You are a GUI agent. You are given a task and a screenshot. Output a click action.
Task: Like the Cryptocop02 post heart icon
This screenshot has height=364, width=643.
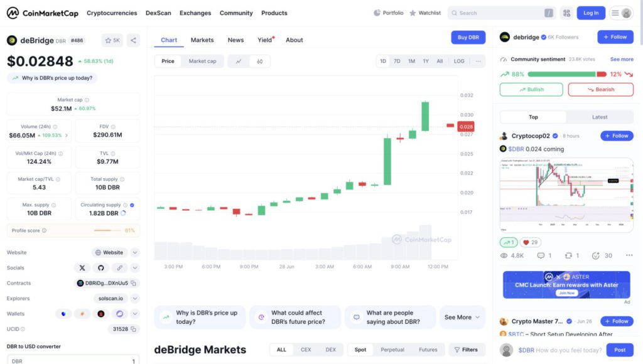(x=526, y=242)
